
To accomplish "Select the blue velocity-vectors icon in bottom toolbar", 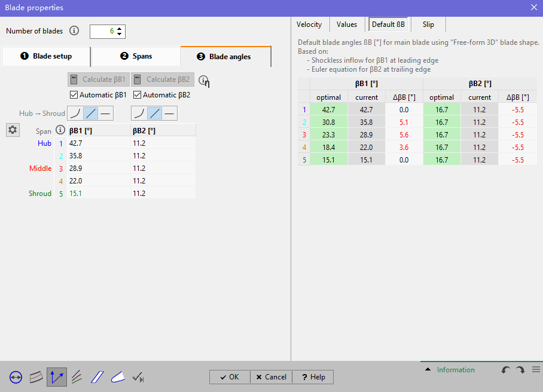I will tap(57, 377).
